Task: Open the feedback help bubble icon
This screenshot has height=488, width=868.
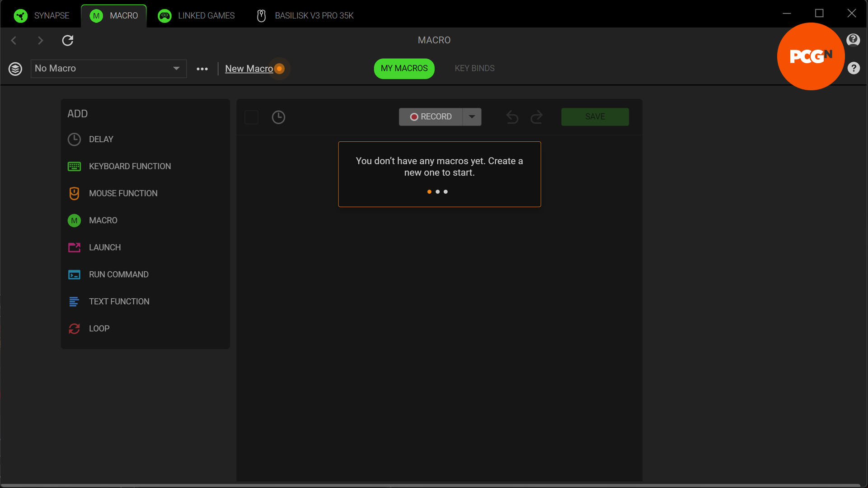Action: 853,40
